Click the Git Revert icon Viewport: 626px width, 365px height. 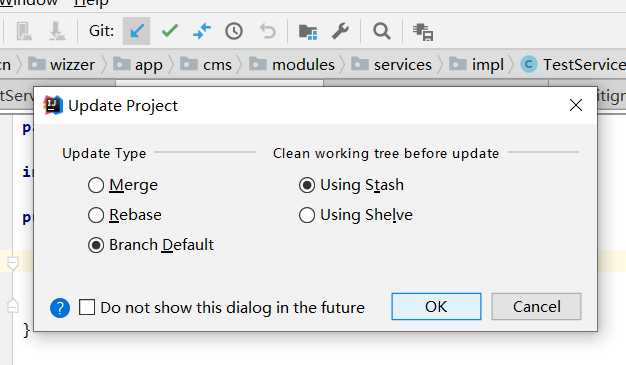267,31
